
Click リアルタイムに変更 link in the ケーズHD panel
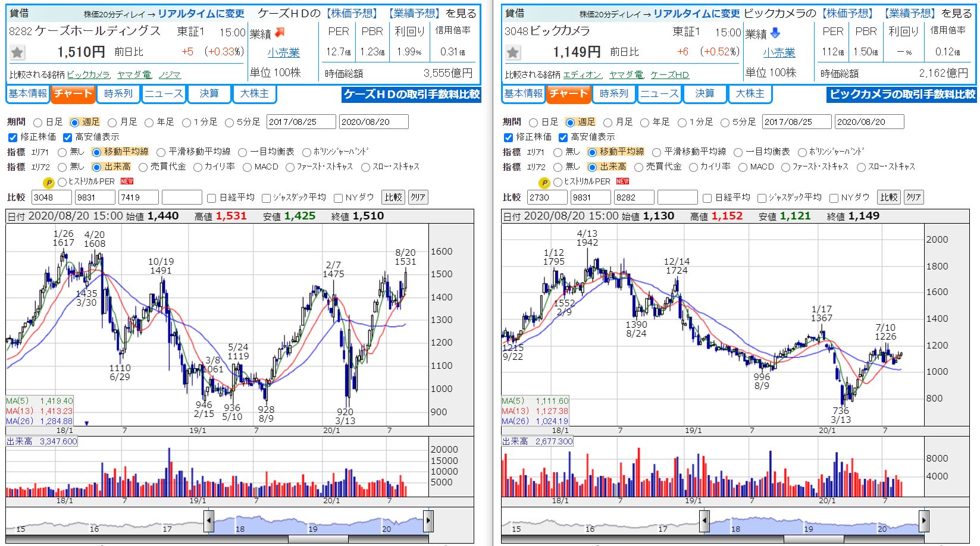(x=201, y=14)
